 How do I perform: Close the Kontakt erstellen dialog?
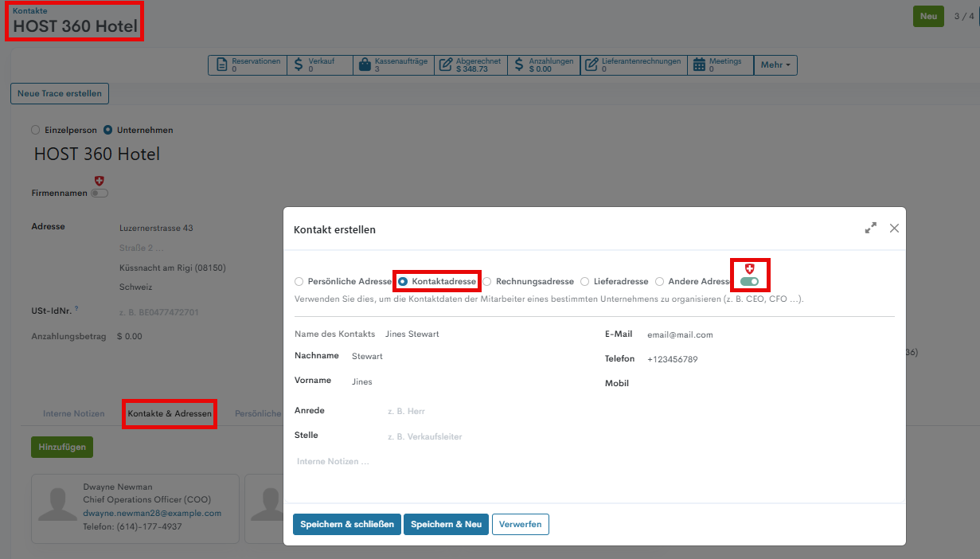pos(894,228)
